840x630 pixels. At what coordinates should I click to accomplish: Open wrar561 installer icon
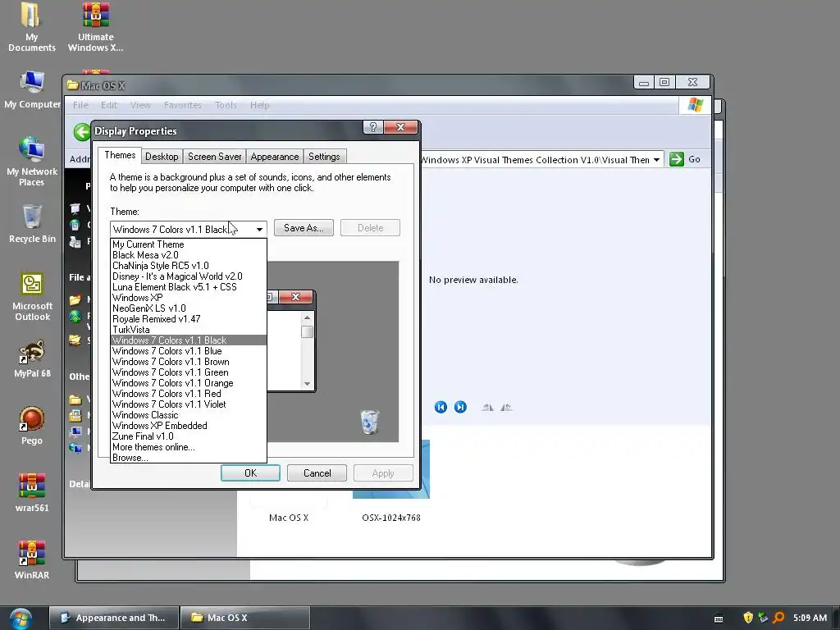click(32, 493)
